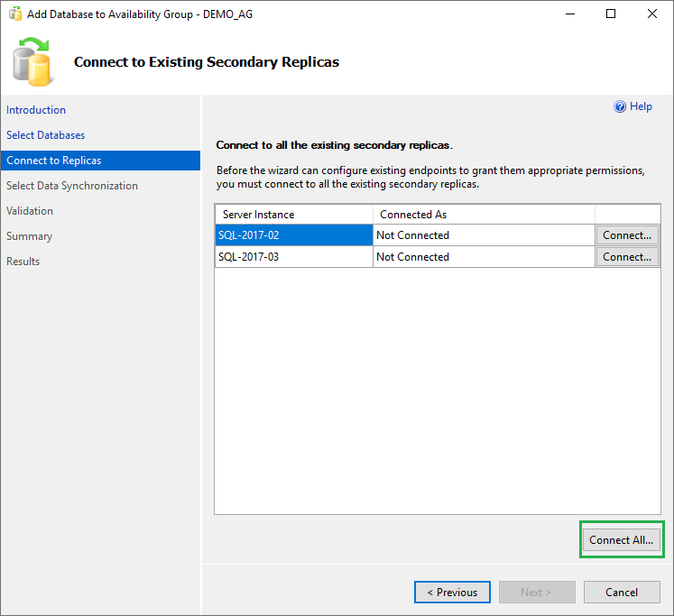Select the Summary step
Screen dimensions: 674x616
29,236
